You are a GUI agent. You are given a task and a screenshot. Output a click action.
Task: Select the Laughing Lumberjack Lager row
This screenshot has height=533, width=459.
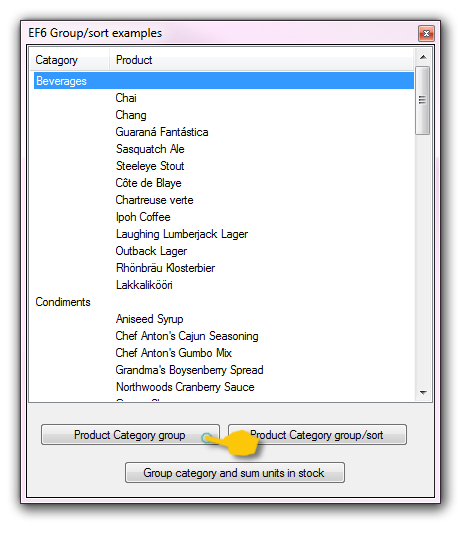click(x=224, y=234)
